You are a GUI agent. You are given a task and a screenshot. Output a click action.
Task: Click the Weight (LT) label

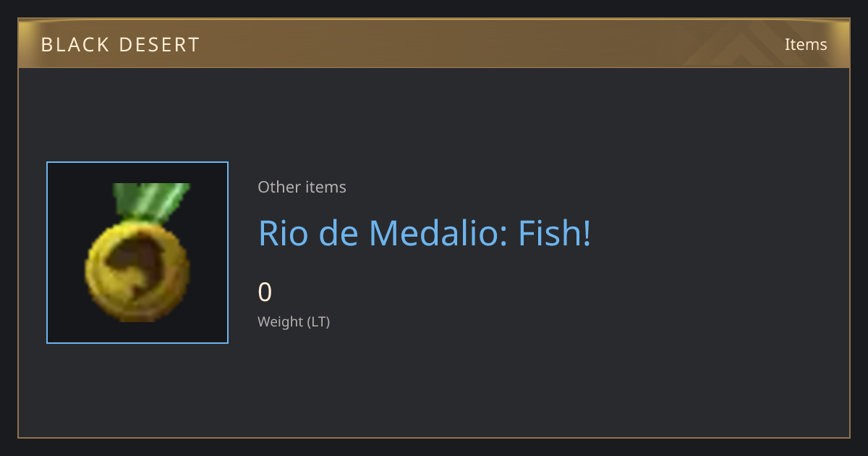[294, 321]
